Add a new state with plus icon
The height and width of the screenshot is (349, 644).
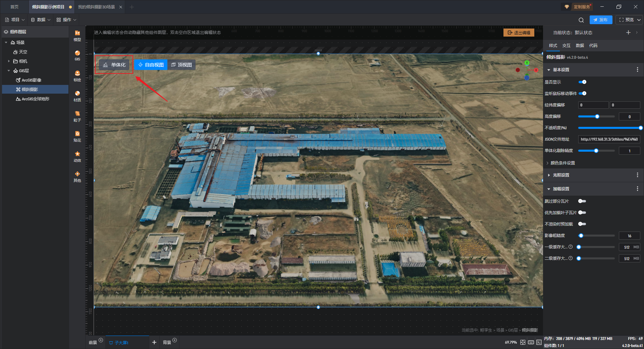point(628,32)
